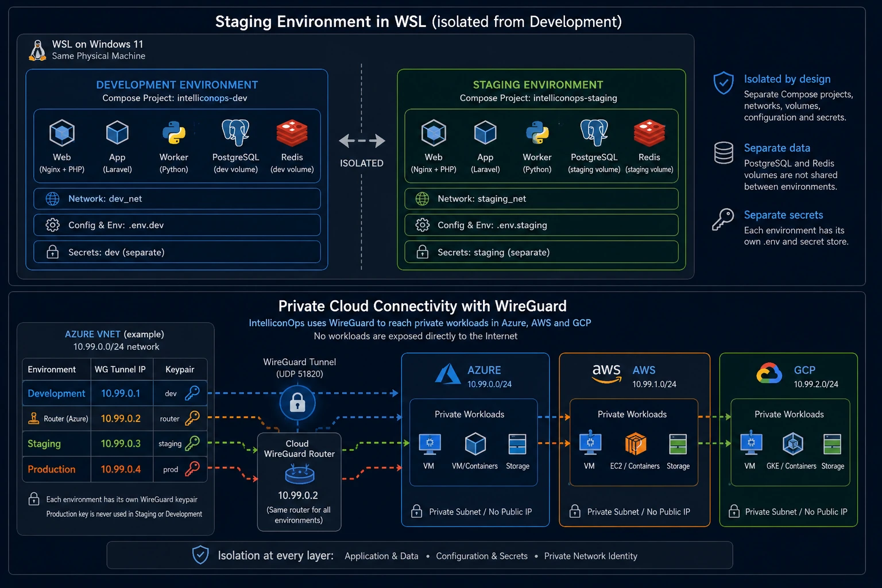Click the Redis icon with dev volume

[x=292, y=133]
